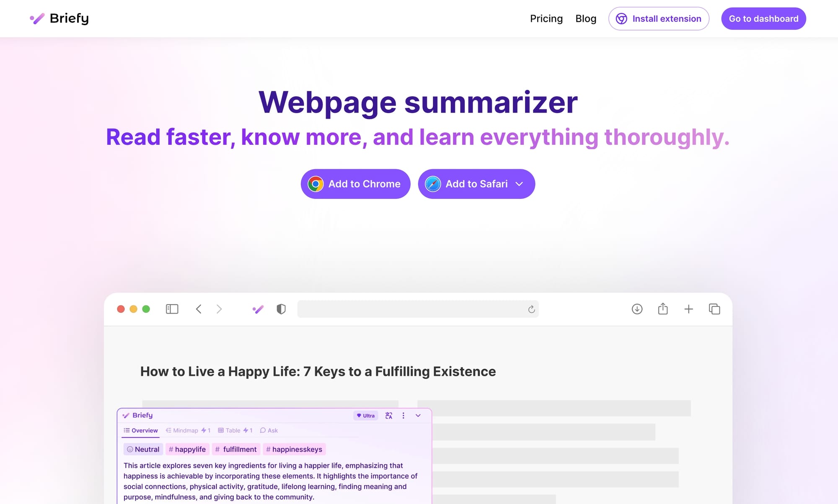
Task: Toggle the Shield privacy icon in browser toolbar
Action: (281, 309)
